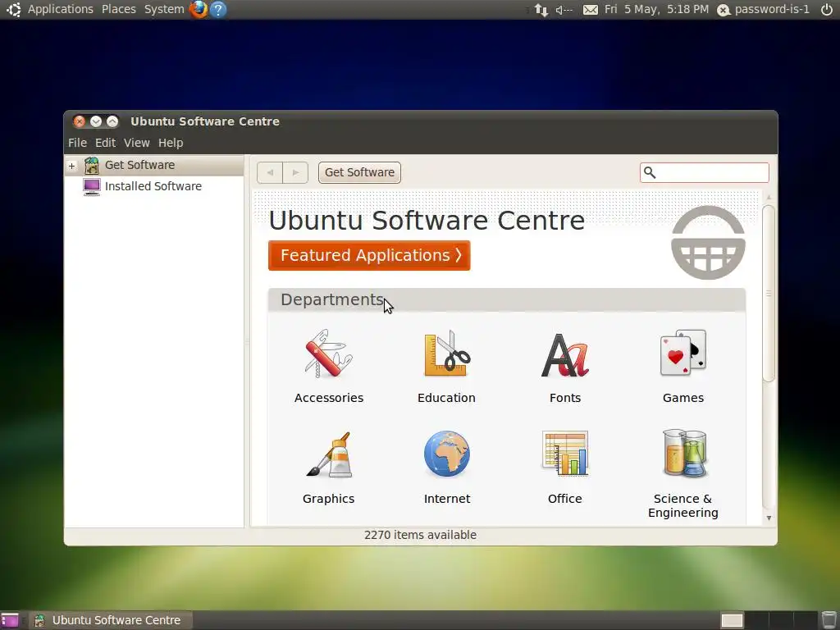Open the Education department icon
Image resolution: width=840 pixels, height=630 pixels.
(447, 354)
